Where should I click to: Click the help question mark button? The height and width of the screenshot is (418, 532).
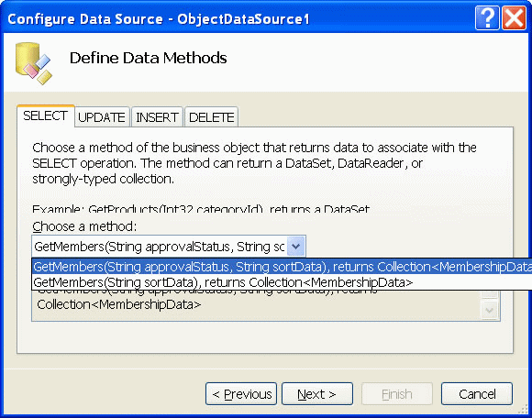[487, 17]
